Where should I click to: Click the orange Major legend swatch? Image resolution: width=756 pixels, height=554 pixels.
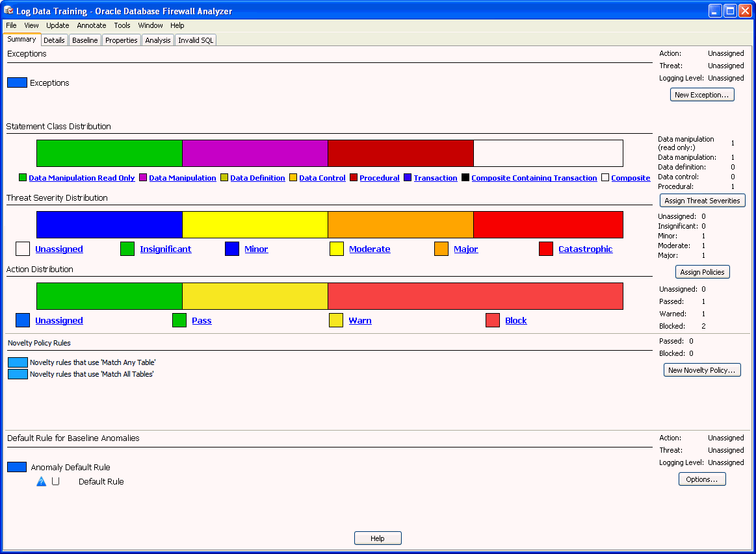coord(441,249)
